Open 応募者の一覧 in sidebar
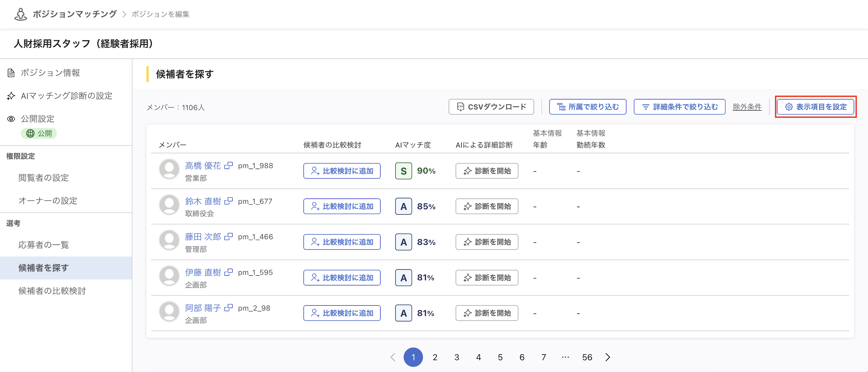This screenshot has width=868, height=372. [x=44, y=245]
